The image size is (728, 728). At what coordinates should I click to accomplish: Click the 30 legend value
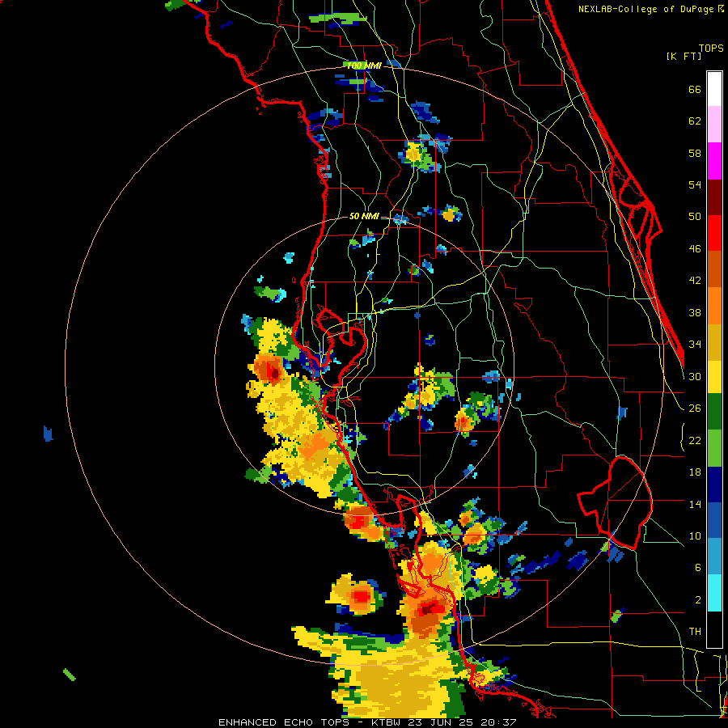695,376
